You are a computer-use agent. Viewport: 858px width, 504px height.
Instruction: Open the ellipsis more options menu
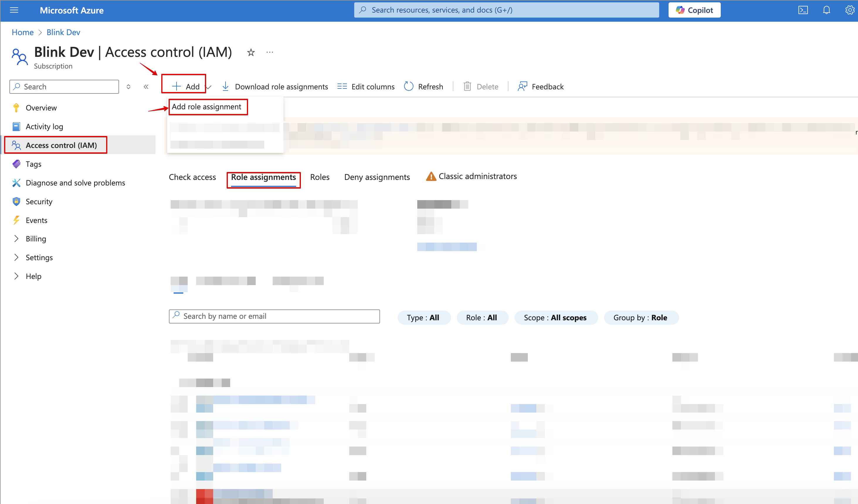click(270, 52)
